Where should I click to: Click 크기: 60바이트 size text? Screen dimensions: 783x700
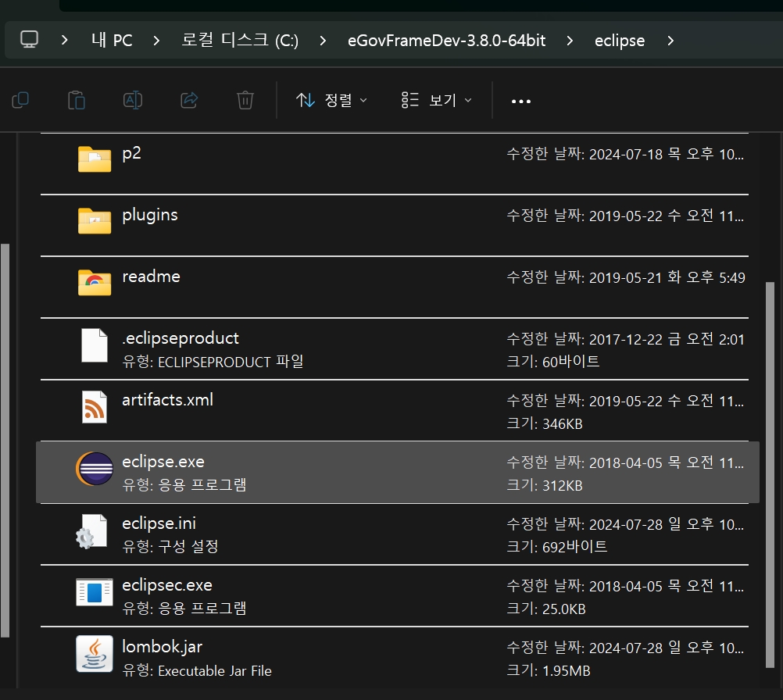pos(553,362)
